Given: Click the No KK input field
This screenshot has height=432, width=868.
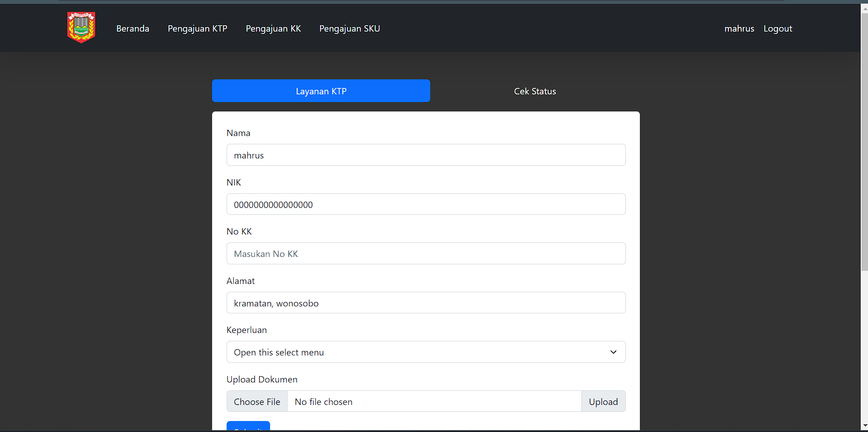Looking at the screenshot, I should coord(426,253).
